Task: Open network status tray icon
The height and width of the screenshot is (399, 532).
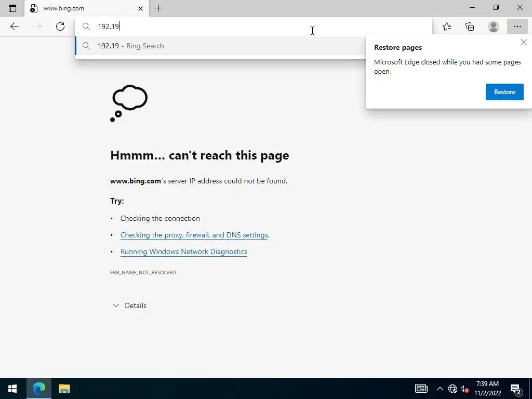Action: pos(453,389)
